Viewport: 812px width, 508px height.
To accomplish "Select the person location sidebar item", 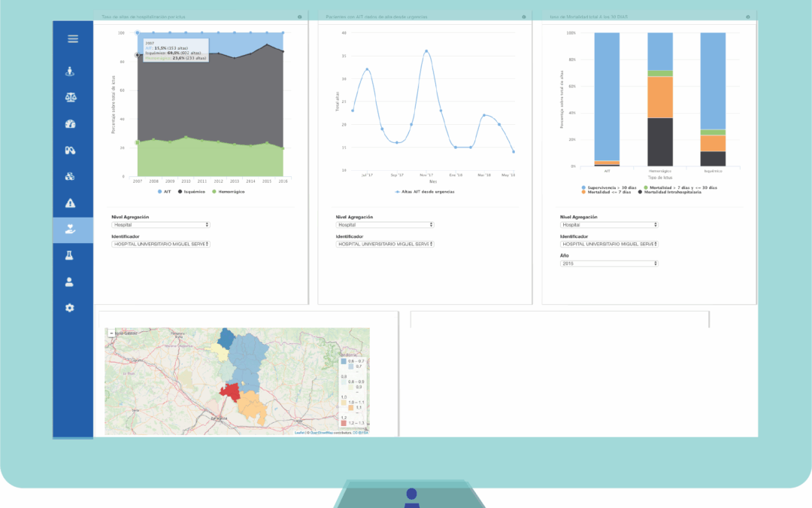I will (x=70, y=72).
